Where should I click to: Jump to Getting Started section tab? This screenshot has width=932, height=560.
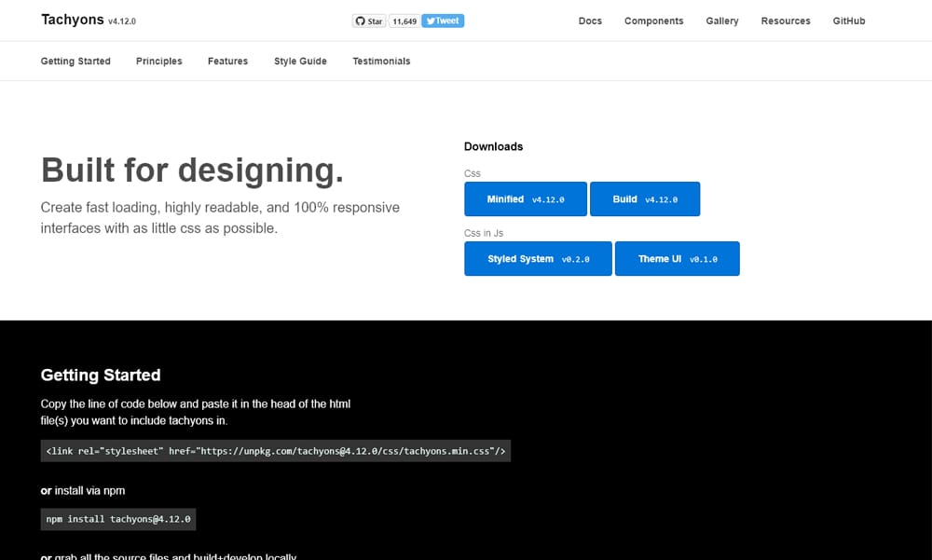[x=75, y=61]
